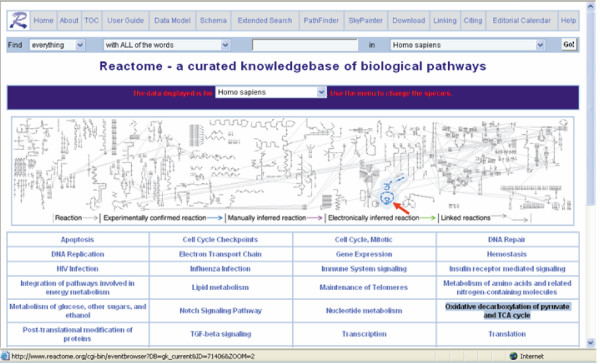Open the Apoptosis pathway link

[78, 240]
